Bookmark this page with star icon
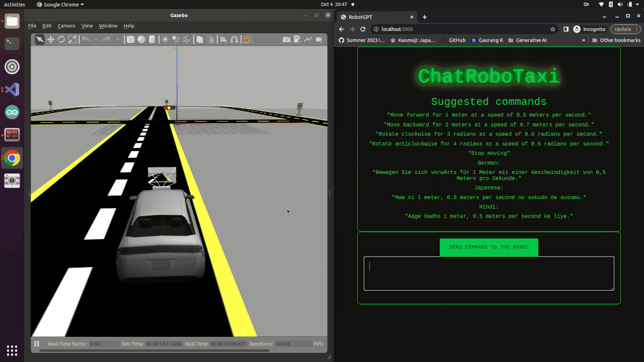 553,29
